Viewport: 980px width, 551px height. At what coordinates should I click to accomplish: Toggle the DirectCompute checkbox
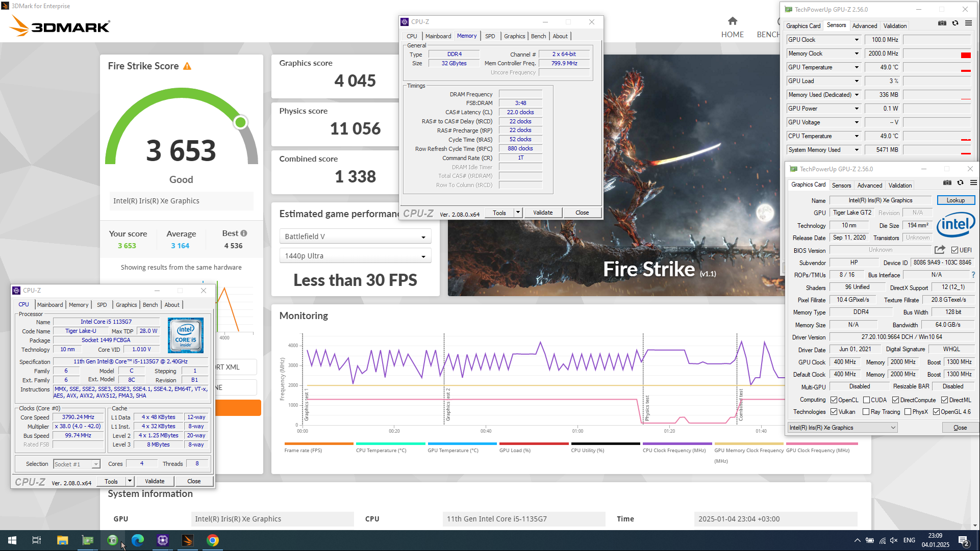[895, 400]
